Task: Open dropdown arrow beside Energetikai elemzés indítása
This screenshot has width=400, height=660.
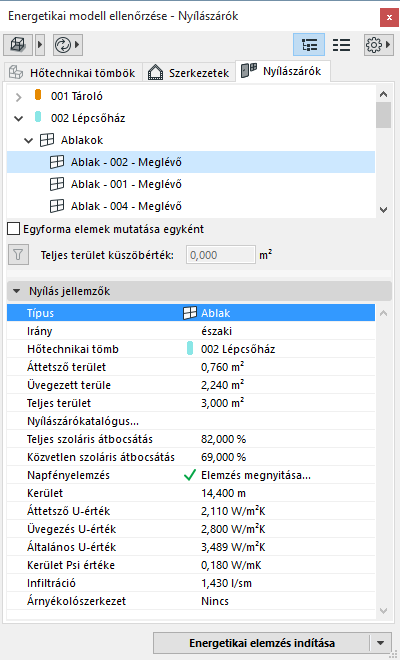Action: [381, 643]
